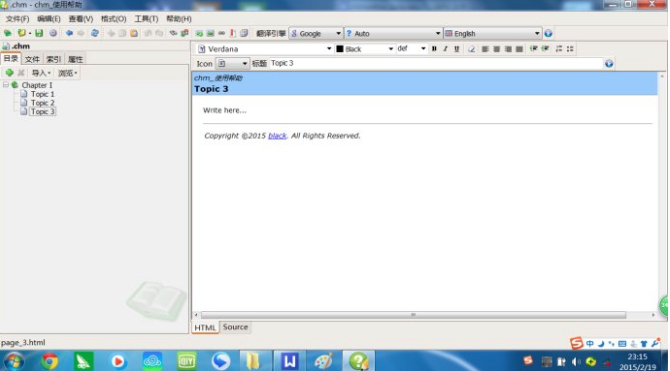Clear formatting with the eraser icon
The image size is (670, 371).
pyautogui.click(x=471, y=49)
